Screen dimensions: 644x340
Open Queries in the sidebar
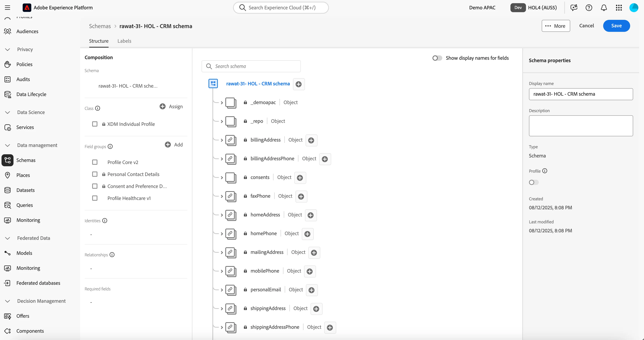tap(25, 205)
